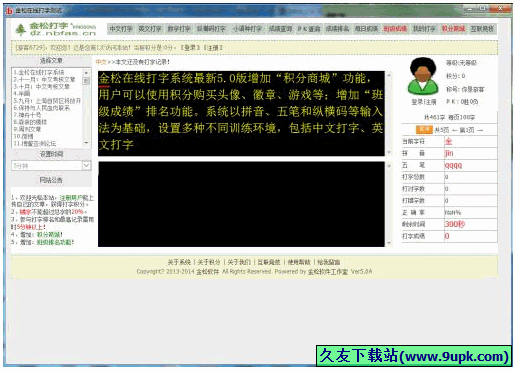Select article 4.半圆
515x370 pixels.
22,94
